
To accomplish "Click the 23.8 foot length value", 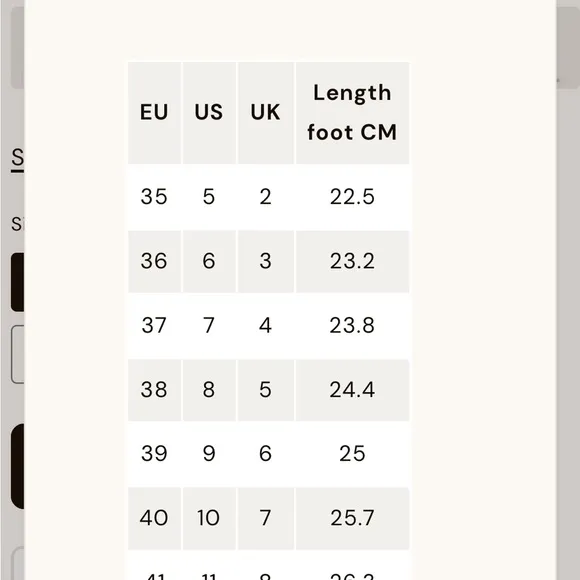I will pyautogui.click(x=352, y=326).
